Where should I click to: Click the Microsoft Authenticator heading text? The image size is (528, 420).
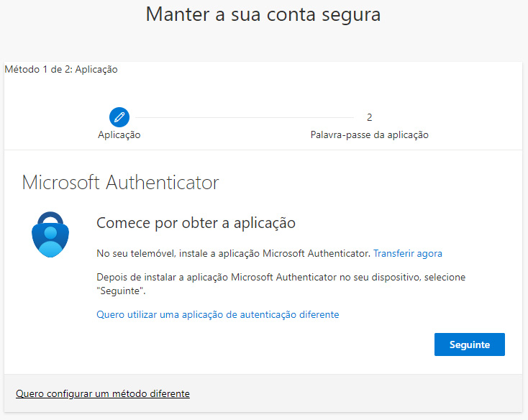pyautogui.click(x=120, y=182)
